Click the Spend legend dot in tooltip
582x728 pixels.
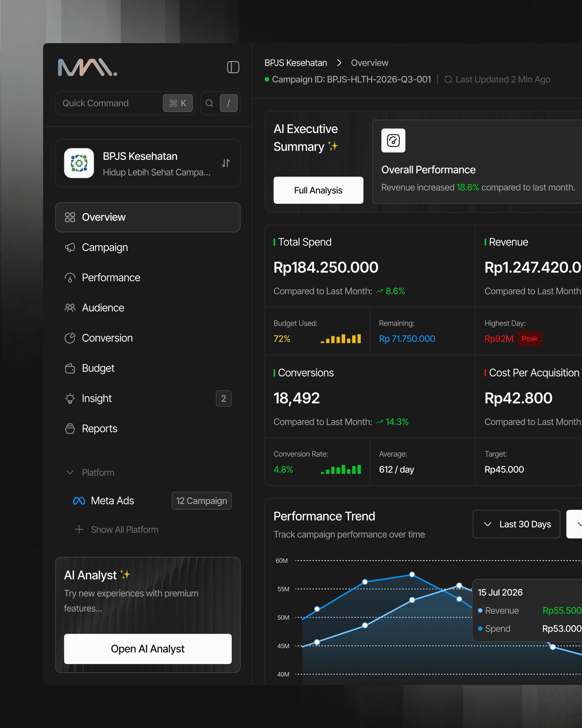point(480,628)
